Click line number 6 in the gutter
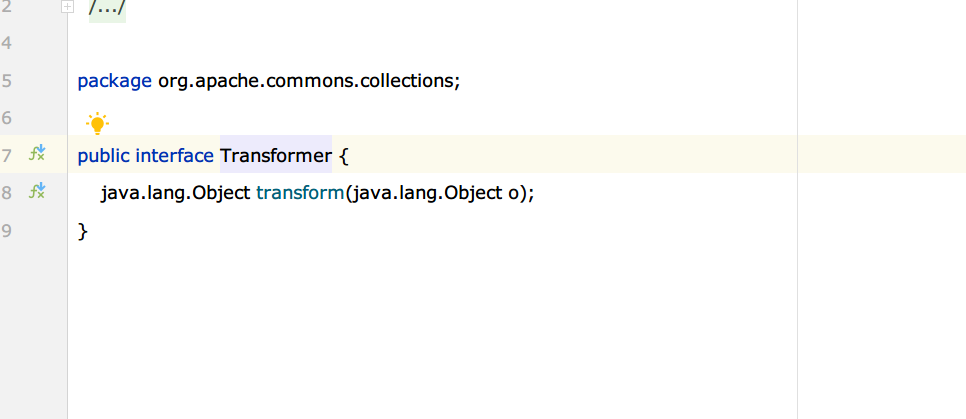 pyautogui.click(x=6, y=118)
